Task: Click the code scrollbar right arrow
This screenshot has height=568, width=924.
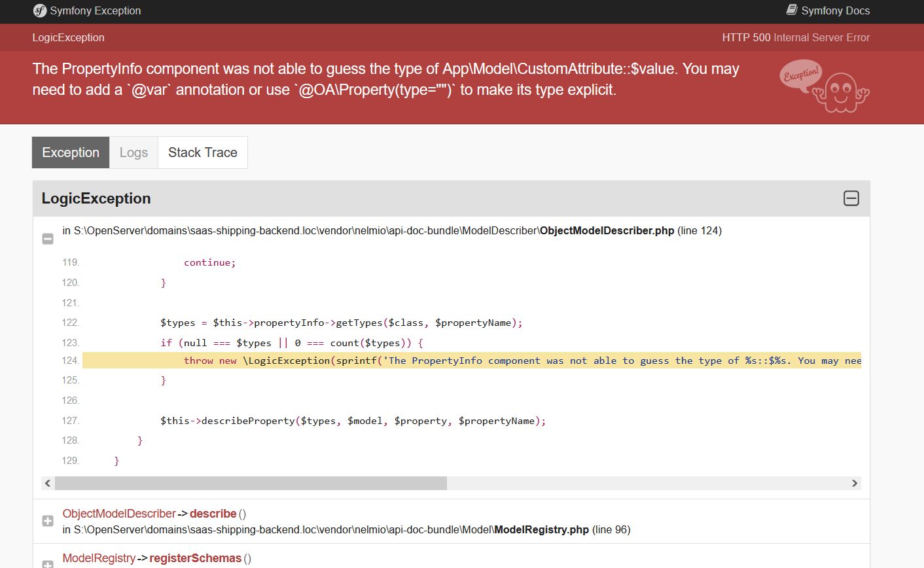Action: point(854,483)
